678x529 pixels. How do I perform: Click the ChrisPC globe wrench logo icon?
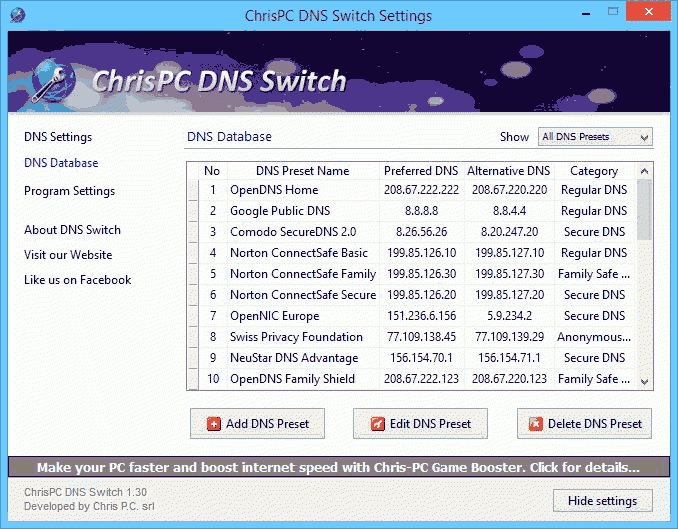point(50,79)
